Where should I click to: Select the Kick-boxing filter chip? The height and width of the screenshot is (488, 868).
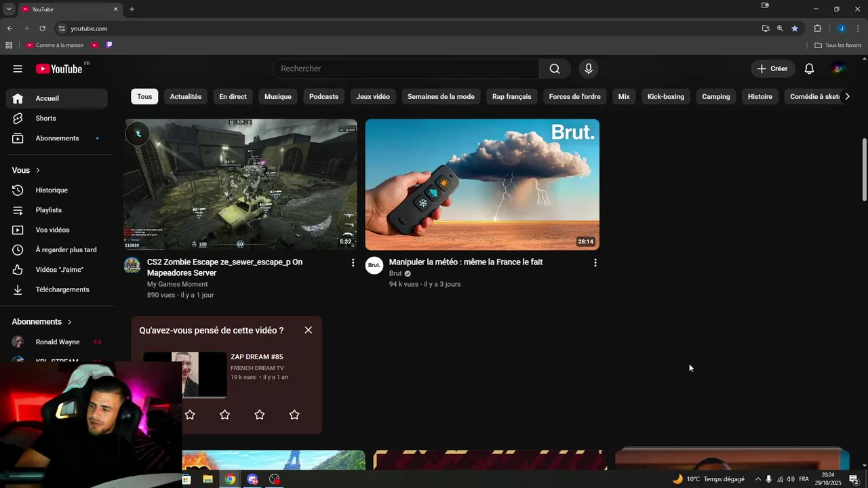click(x=666, y=96)
